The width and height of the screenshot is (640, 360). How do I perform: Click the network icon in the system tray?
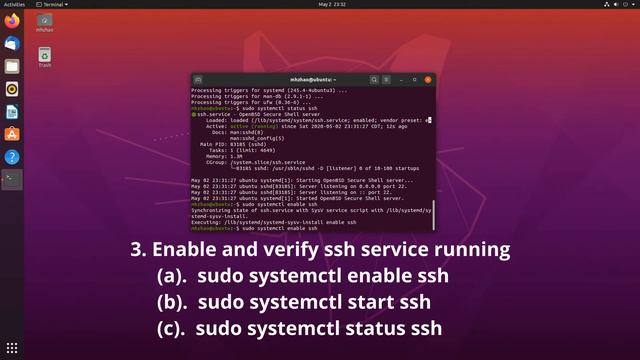click(x=607, y=4)
